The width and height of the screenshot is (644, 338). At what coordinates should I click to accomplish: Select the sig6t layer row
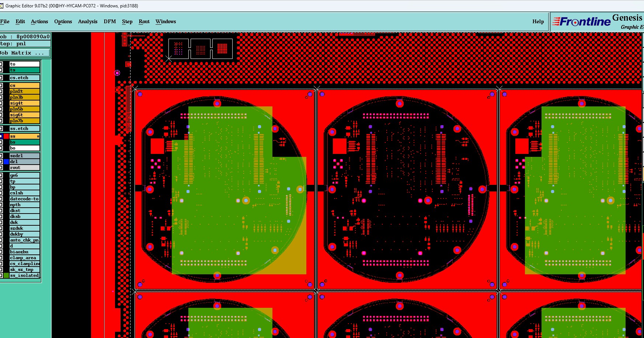24,115
